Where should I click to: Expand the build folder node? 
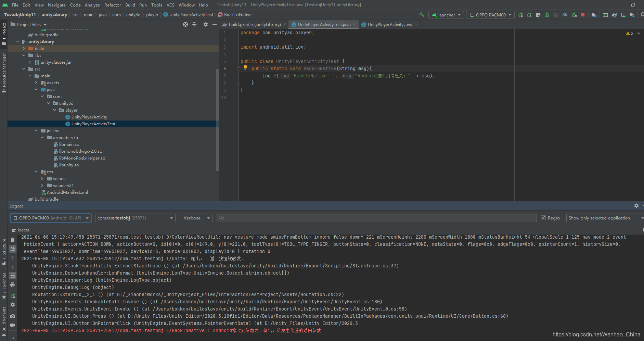coord(24,48)
